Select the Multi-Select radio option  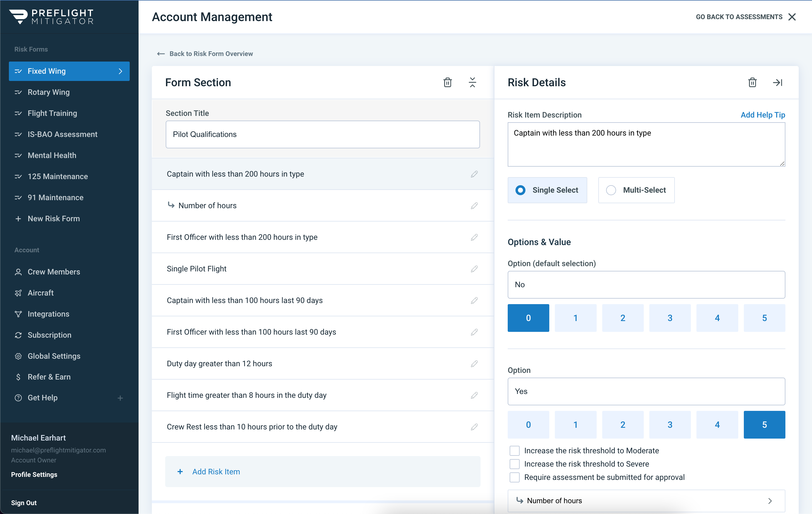click(x=611, y=190)
